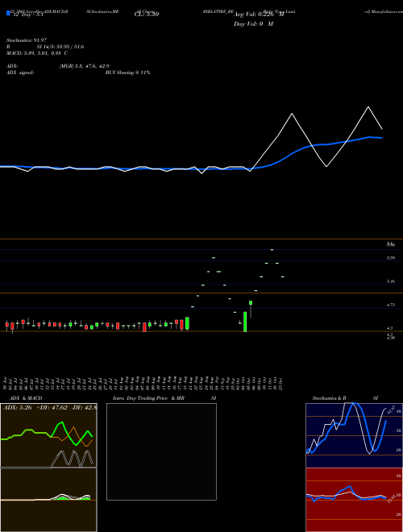Click the 5.16 price axis label
Image resolution: width=403 pixels, height=532 pixels.
pyautogui.click(x=391, y=281)
